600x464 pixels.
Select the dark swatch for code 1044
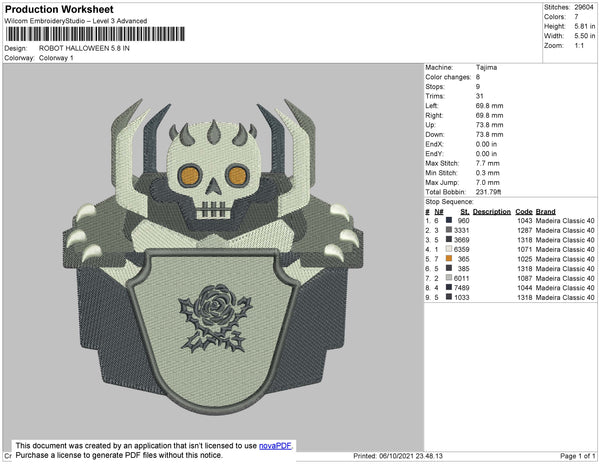pyautogui.click(x=452, y=288)
